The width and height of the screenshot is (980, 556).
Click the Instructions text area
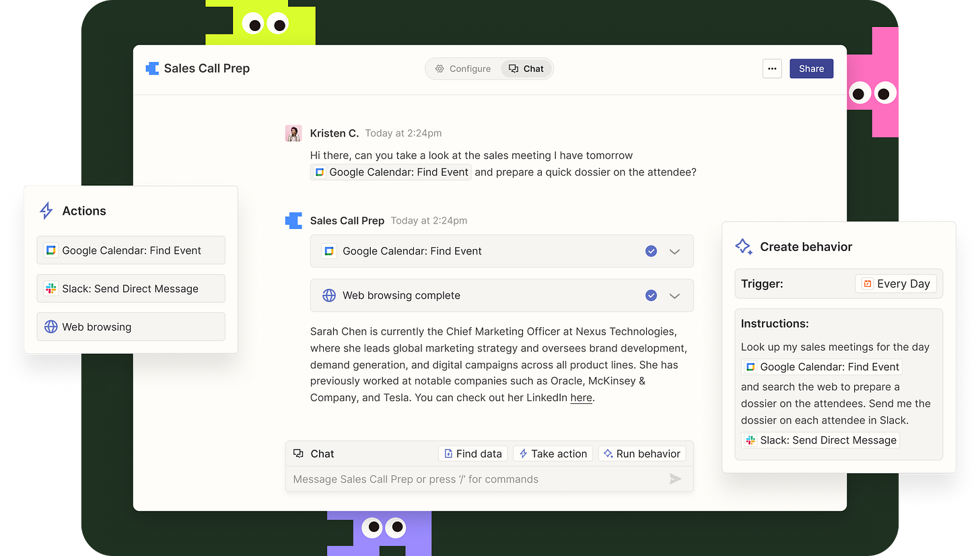[x=839, y=384]
